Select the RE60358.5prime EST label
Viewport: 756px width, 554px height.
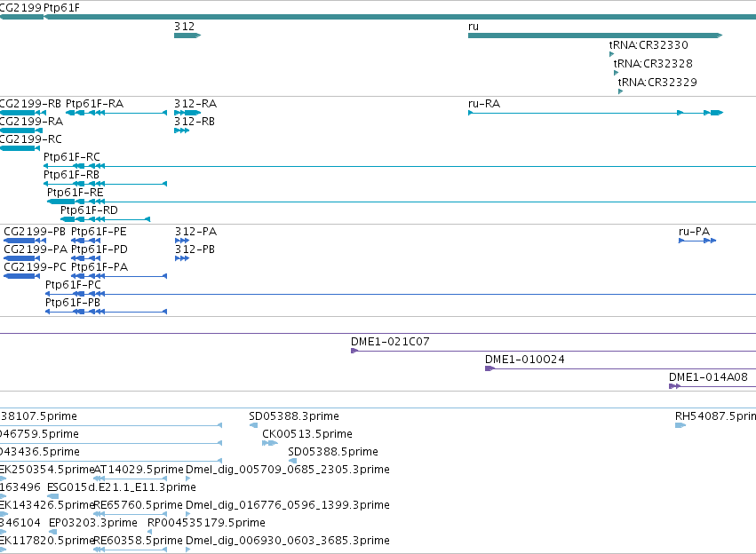pos(139,541)
